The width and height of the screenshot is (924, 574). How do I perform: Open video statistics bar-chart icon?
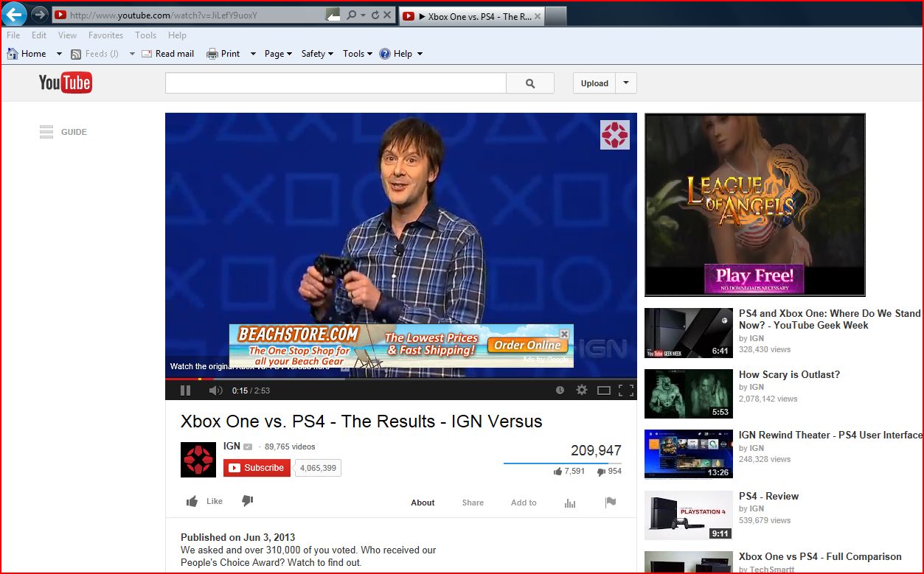click(x=570, y=503)
